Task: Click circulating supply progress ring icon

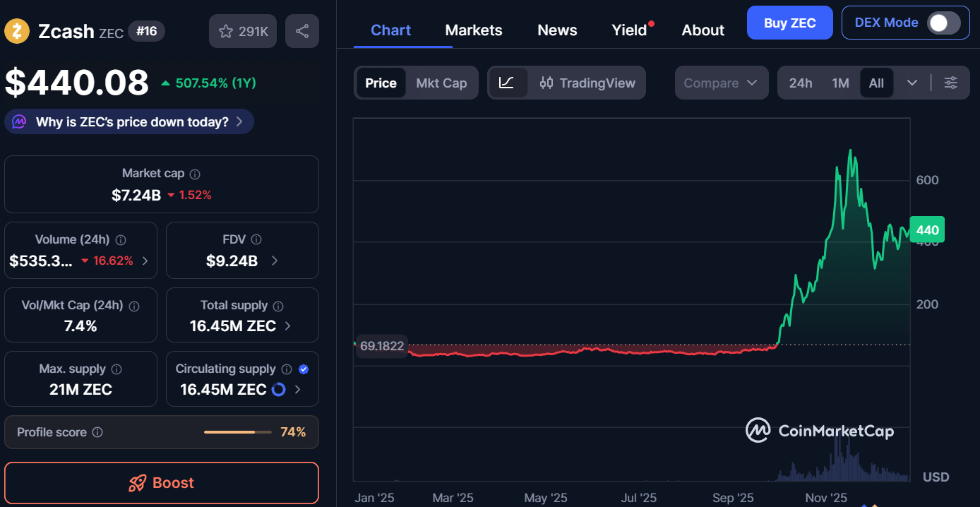Action: pyautogui.click(x=279, y=389)
